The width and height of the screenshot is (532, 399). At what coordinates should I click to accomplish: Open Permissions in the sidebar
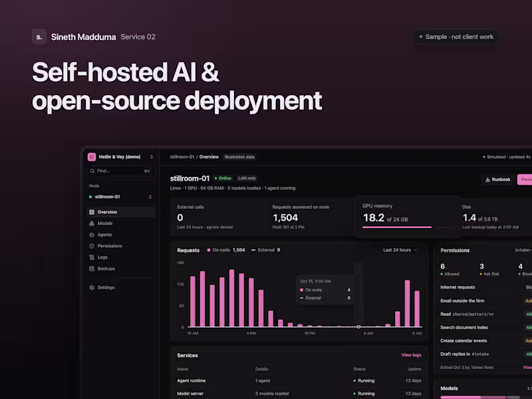(x=121, y=246)
